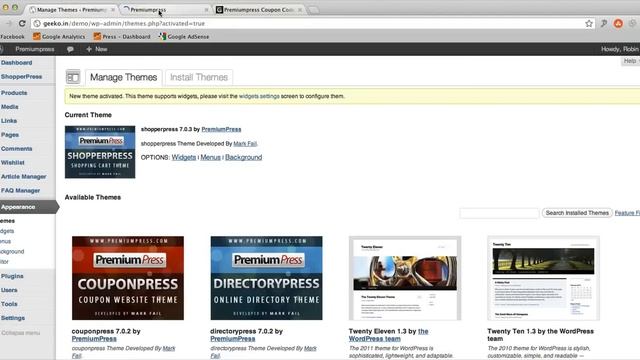Click the Twenty Eleven theme thumbnail
The height and width of the screenshot is (360, 640).
pos(405,278)
